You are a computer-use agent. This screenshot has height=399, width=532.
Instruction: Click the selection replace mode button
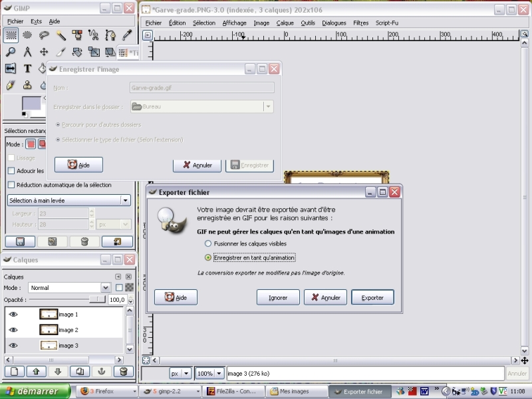click(31, 144)
